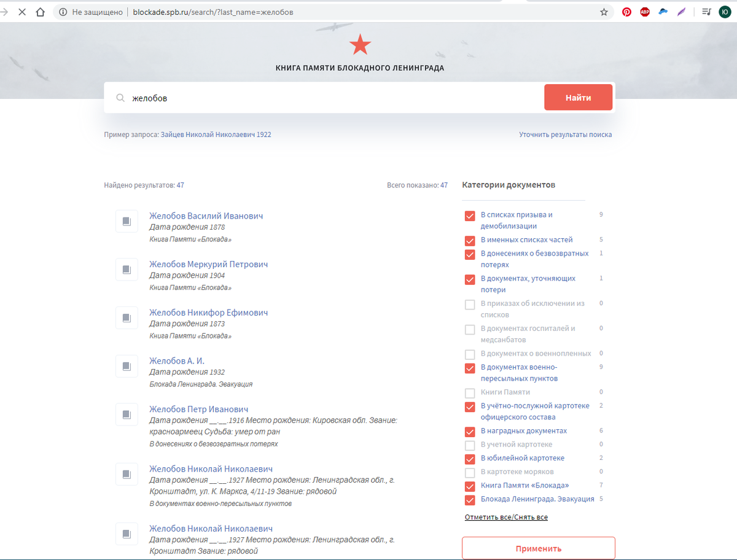Open the Adblock Plus extension
This screenshot has height=560, width=737.
(x=644, y=12)
